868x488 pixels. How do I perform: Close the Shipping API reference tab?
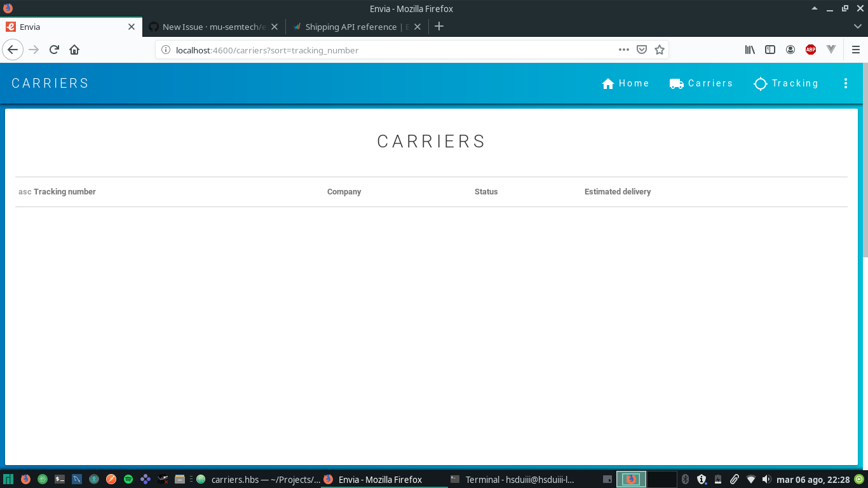point(417,27)
